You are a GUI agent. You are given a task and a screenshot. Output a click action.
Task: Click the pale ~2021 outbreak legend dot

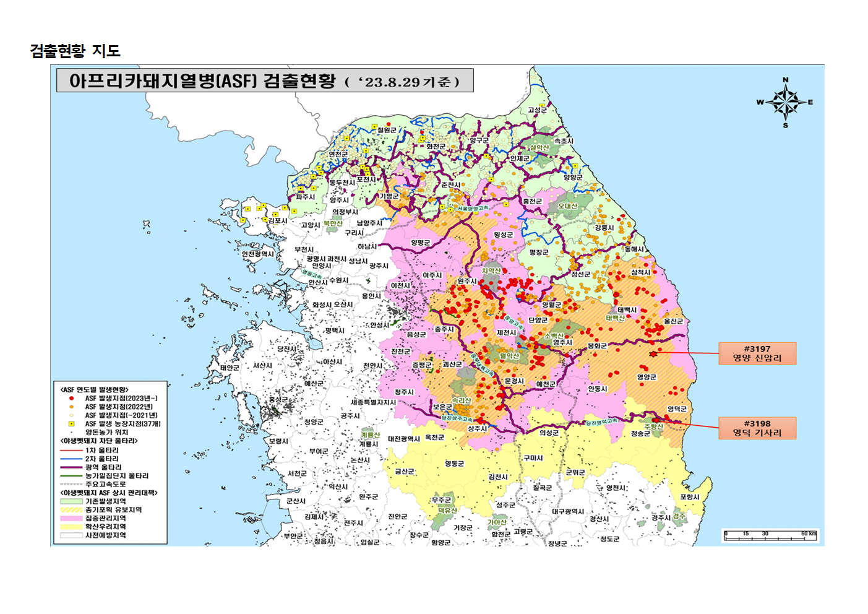(x=72, y=415)
